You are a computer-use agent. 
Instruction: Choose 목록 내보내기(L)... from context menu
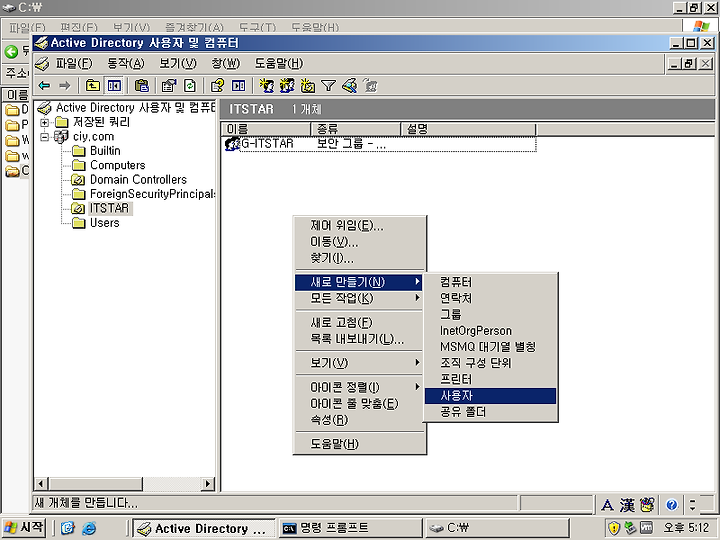359,339
